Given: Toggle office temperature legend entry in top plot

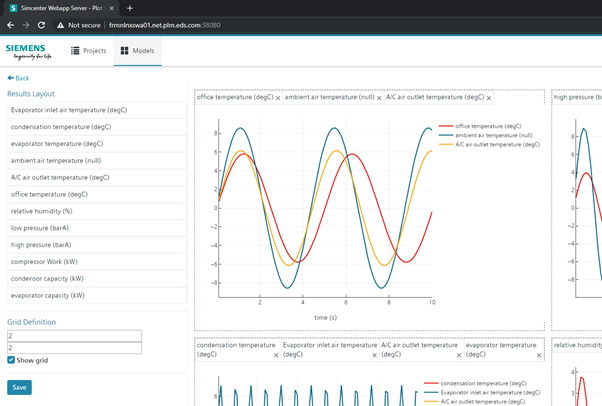Looking at the screenshot, I should [480, 126].
